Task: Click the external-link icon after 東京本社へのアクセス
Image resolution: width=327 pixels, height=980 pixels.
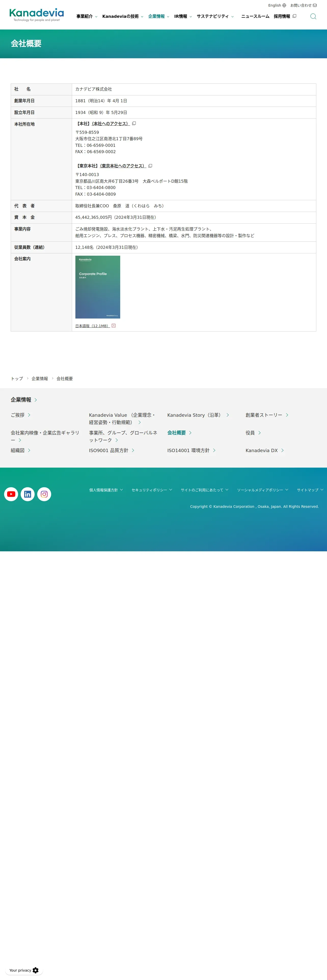Action: tap(150, 166)
